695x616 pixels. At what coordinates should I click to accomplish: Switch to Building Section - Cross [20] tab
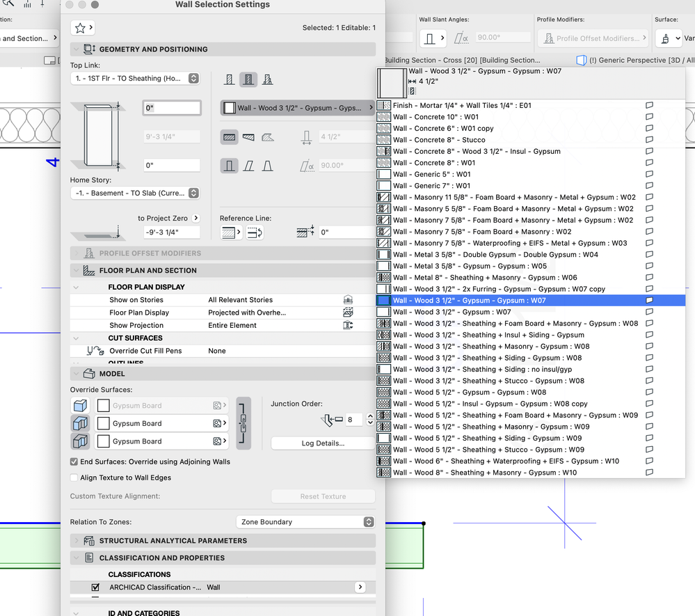pos(463,60)
